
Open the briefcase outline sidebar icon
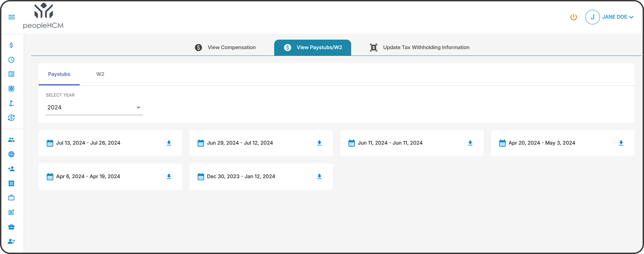[11, 198]
